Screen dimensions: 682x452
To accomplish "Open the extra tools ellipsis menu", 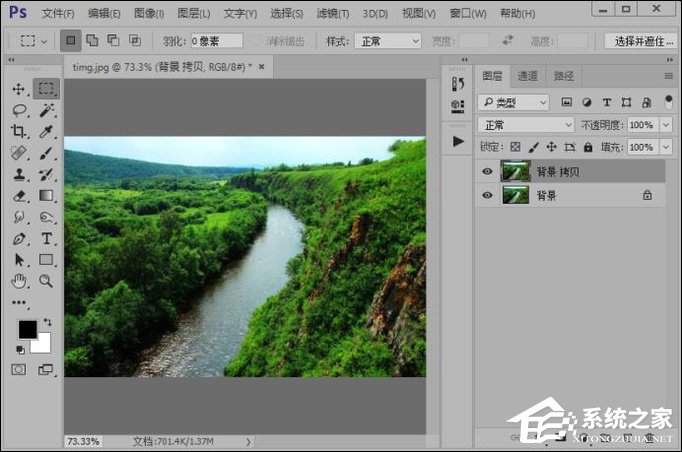I will click(x=19, y=302).
